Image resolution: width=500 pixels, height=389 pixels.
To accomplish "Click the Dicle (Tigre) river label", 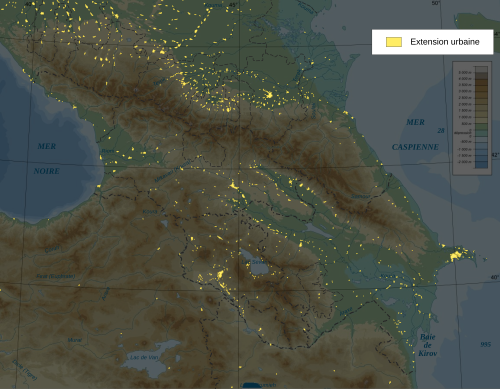I will click(24, 369).
